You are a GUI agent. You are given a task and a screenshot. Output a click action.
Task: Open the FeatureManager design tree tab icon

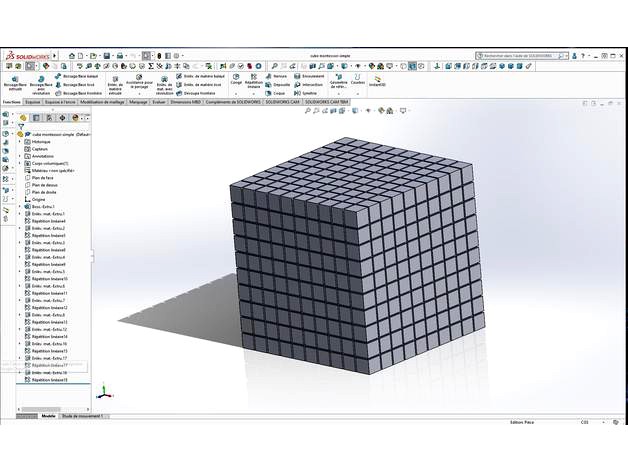pyautogui.click(x=23, y=117)
